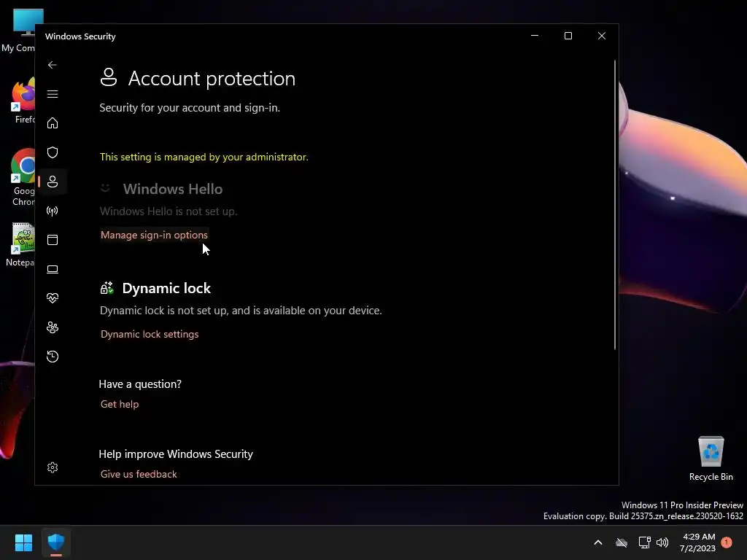Open the hamburger navigation menu

[x=53, y=94]
